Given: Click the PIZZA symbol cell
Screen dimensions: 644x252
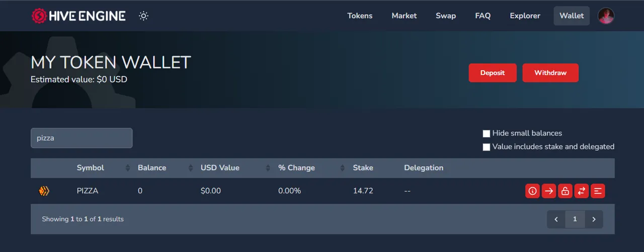Looking at the screenshot, I should point(88,191).
